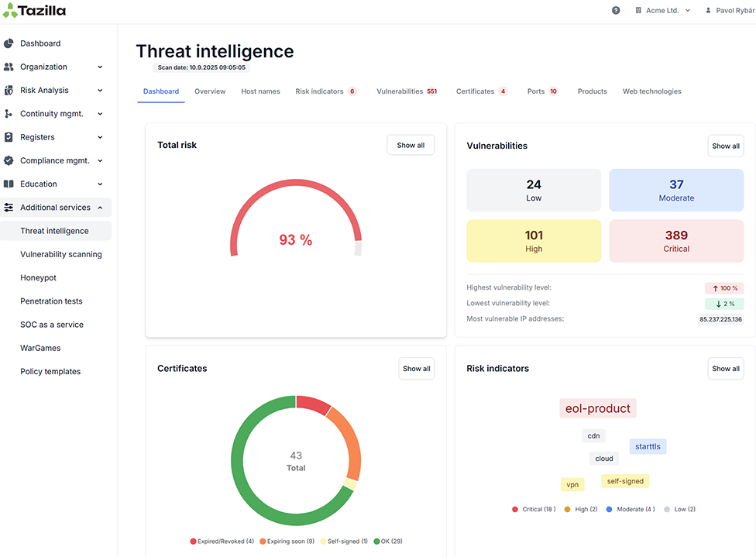756x557 pixels.
Task: Click the Dashboard pie chart icon
Action: tap(9, 43)
